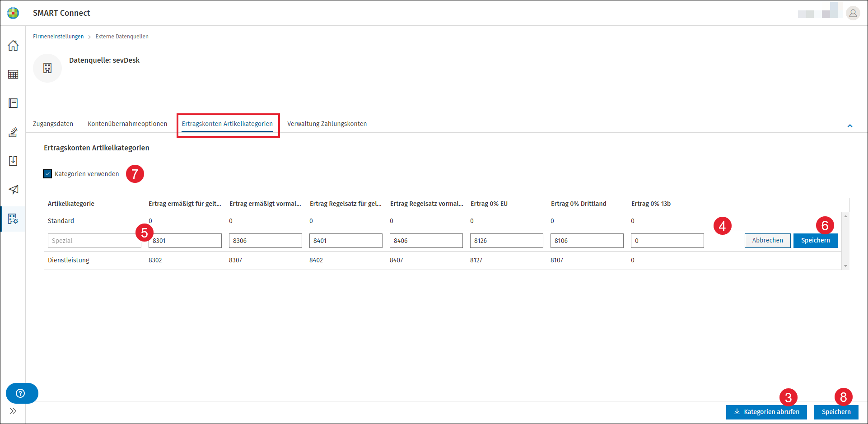Image resolution: width=868 pixels, height=424 pixels.
Task: Click the Ertrag 0% Drittland field with 8106
Action: 587,241
